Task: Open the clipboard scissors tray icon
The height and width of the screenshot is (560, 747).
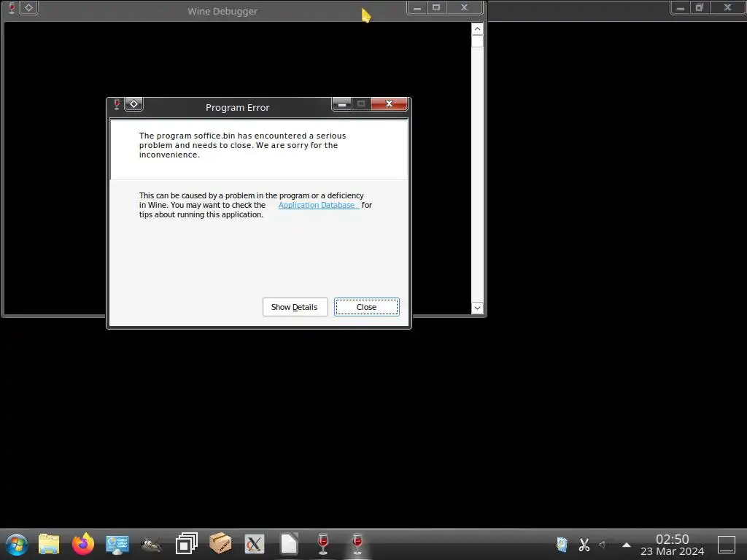Action: [x=584, y=544]
